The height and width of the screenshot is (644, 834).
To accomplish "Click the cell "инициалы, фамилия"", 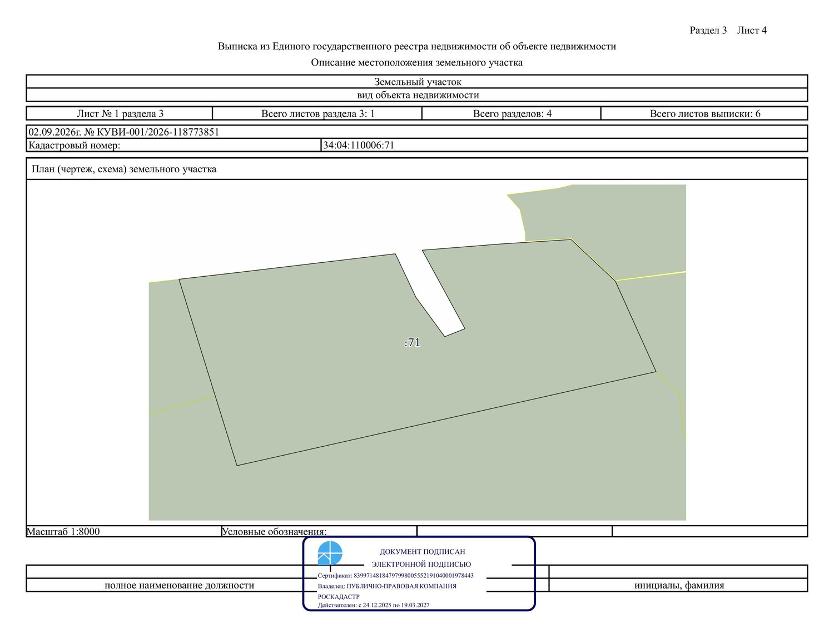I will point(679,585).
